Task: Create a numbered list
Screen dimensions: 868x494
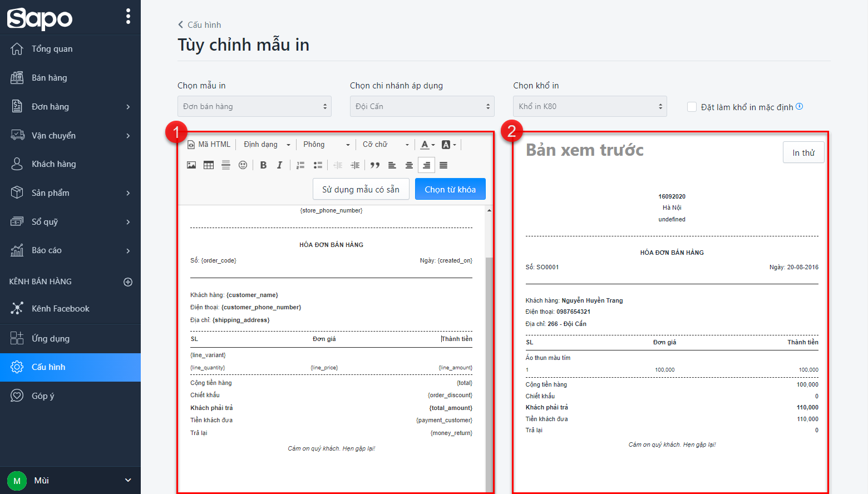Action: click(x=300, y=165)
